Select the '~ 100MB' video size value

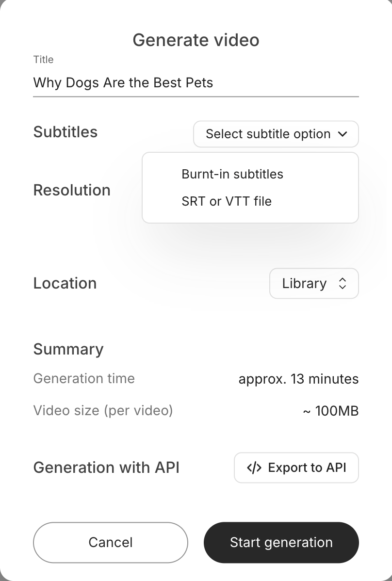(x=330, y=411)
